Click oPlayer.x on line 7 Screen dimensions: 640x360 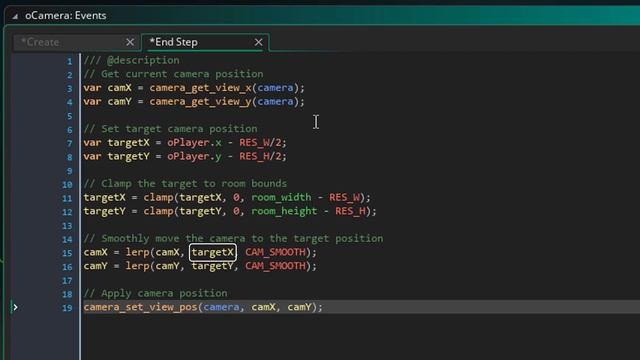pyautogui.click(x=194, y=142)
